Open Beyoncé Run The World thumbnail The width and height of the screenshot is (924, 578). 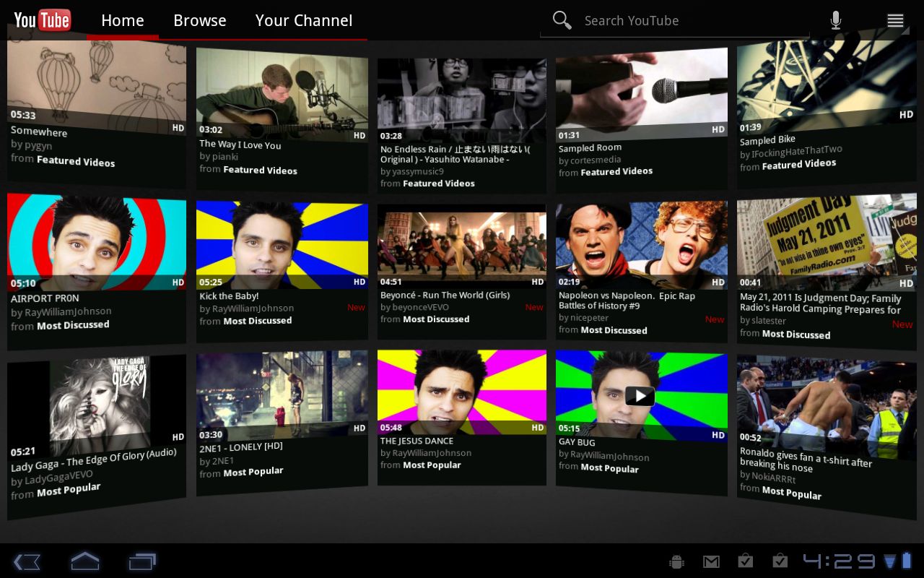tap(462, 246)
